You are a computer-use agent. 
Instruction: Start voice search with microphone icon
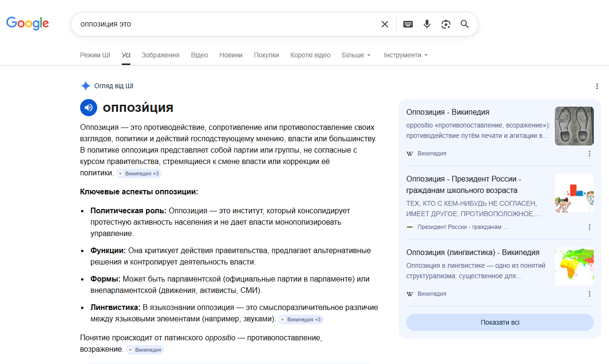coord(427,24)
